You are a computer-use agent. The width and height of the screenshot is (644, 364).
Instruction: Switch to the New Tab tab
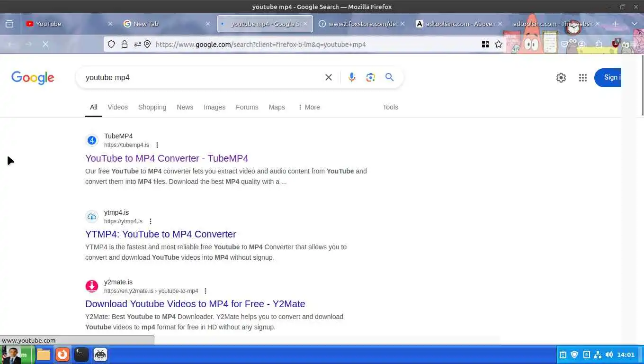[x=166, y=24]
